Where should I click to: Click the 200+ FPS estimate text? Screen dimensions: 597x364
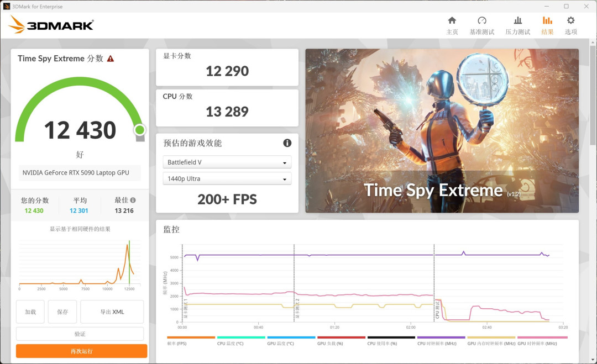227,199
